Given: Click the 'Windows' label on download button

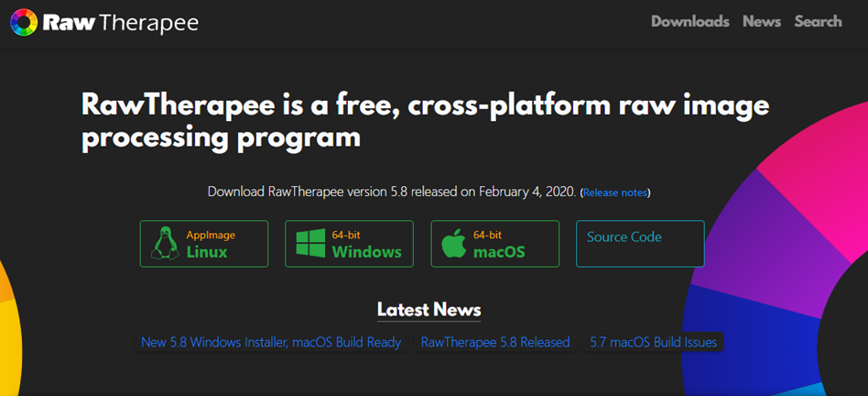Looking at the screenshot, I should (x=366, y=252).
